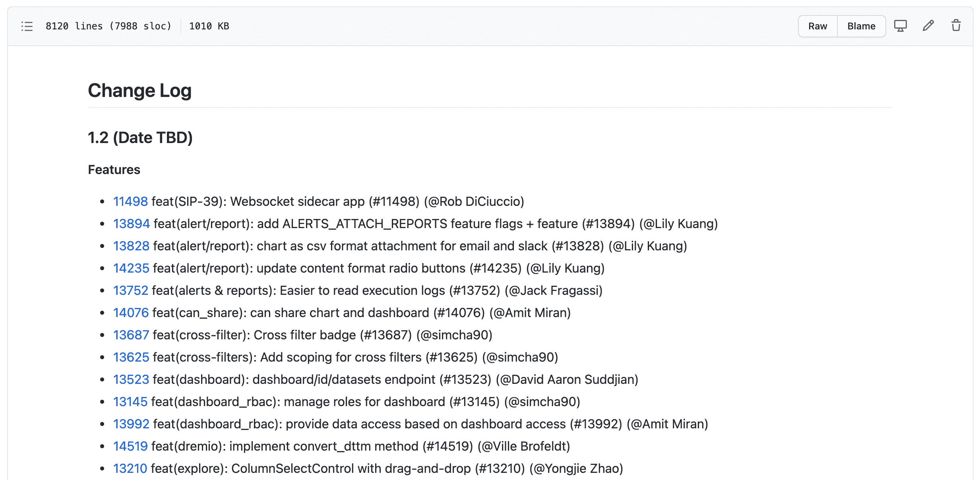The height and width of the screenshot is (480, 980).
Task: Open pull request link 11498
Action: (x=130, y=201)
